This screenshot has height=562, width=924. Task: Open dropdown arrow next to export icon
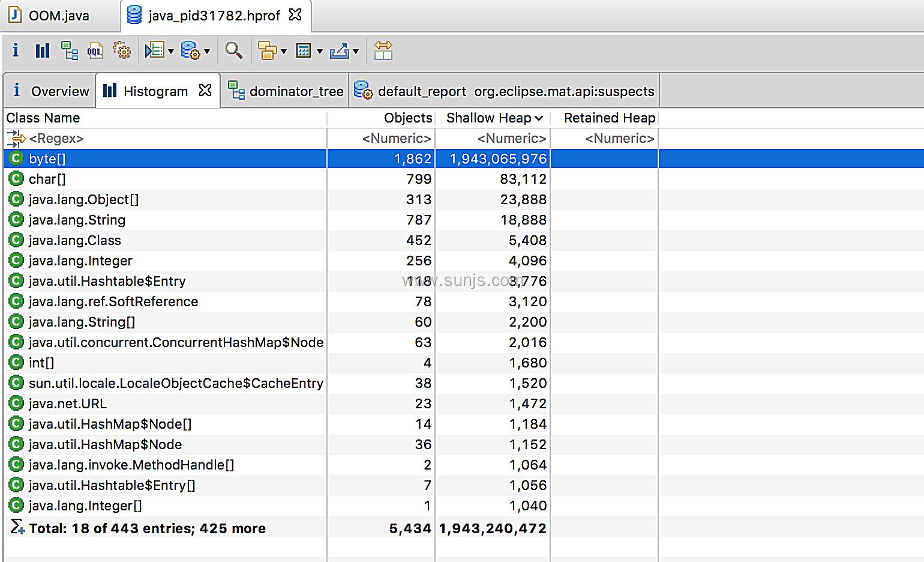tap(356, 52)
